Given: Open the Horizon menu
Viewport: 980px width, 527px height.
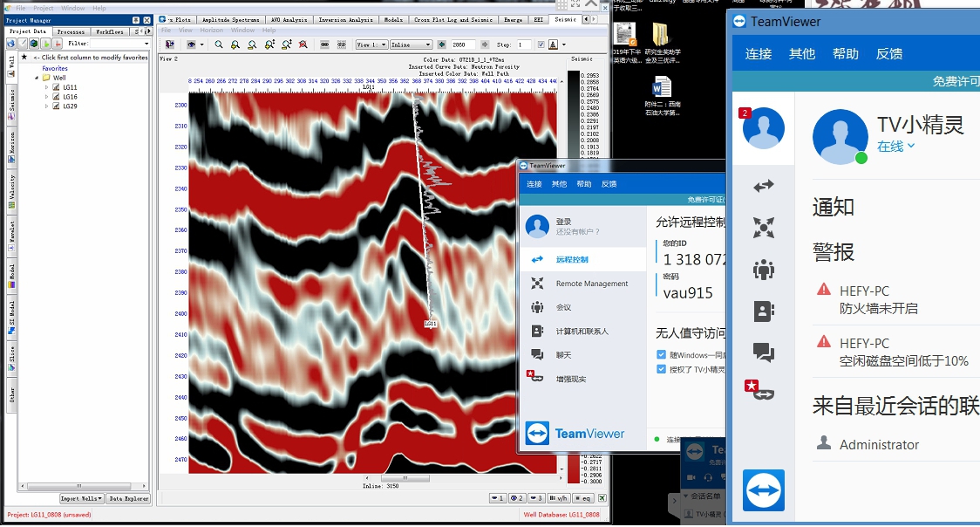Looking at the screenshot, I should (x=212, y=31).
